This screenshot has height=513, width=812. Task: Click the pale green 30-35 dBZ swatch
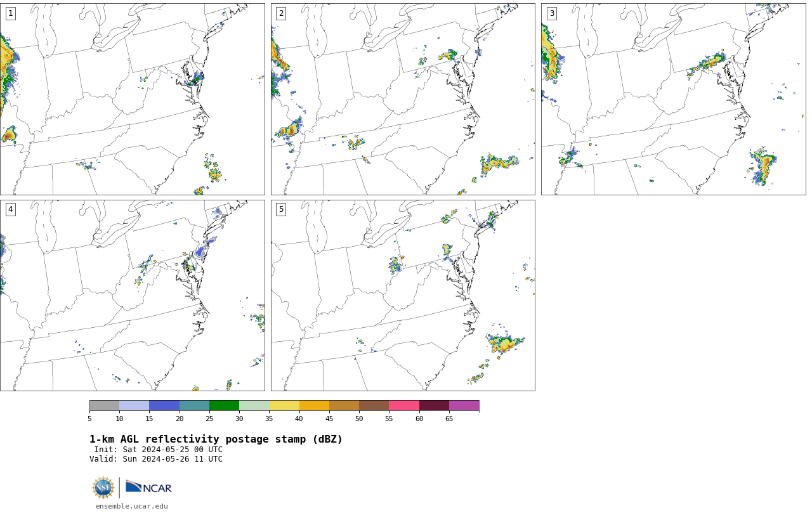[x=254, y=406]
